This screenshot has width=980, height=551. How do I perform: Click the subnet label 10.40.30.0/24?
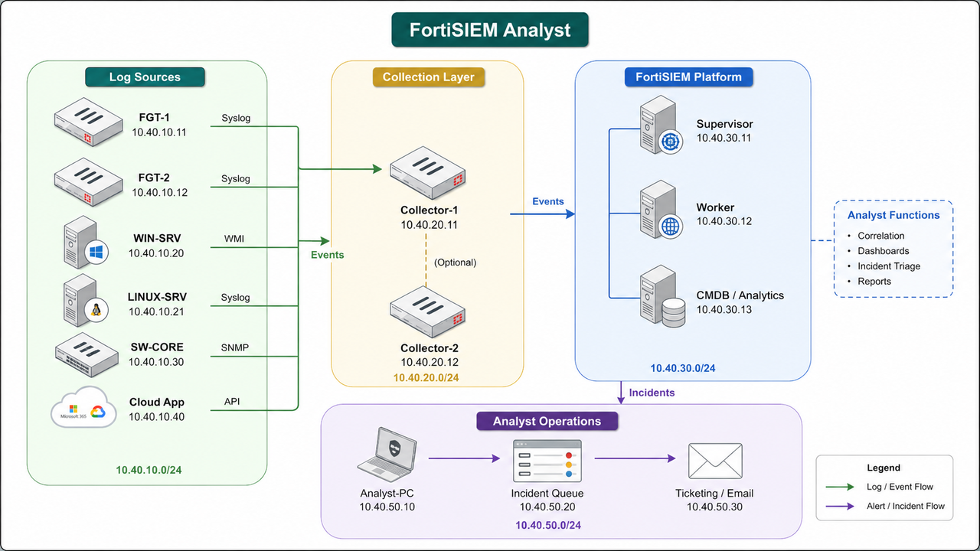point(683,368)
